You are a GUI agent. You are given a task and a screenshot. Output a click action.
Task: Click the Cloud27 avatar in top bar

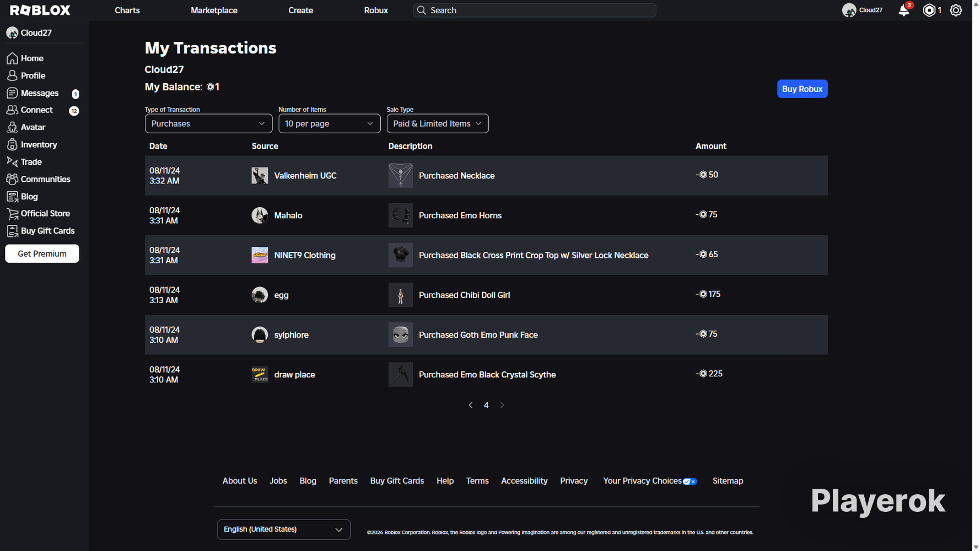pyautogui.click(x=849, y=10)
